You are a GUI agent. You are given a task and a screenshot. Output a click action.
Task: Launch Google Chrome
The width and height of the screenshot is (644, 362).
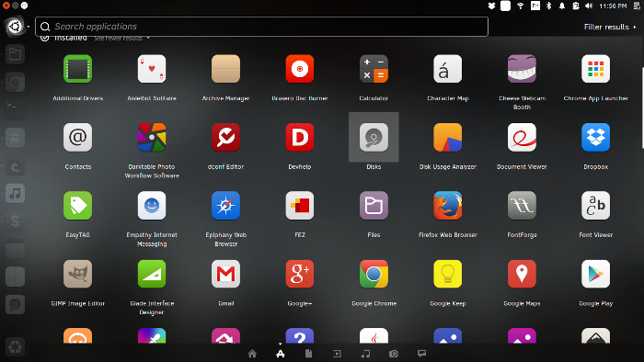coord(374,274)
